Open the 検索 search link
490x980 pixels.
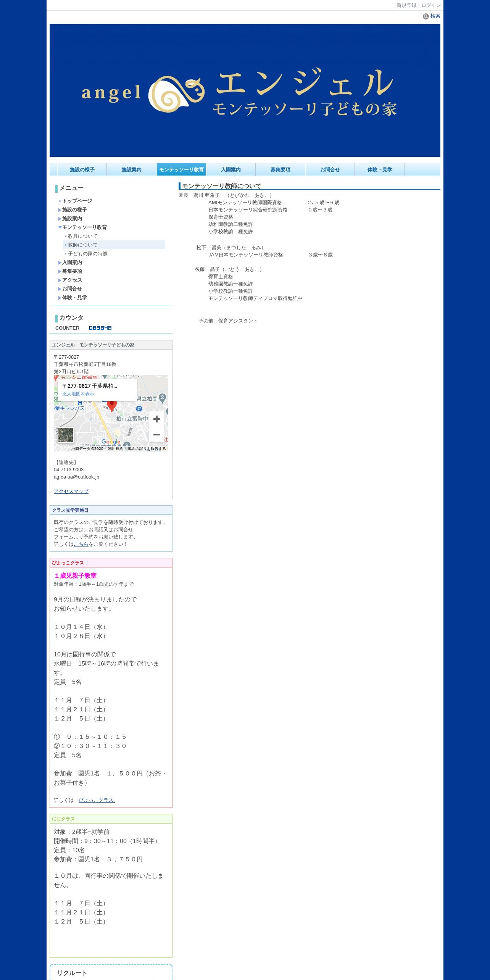[435, 16]
